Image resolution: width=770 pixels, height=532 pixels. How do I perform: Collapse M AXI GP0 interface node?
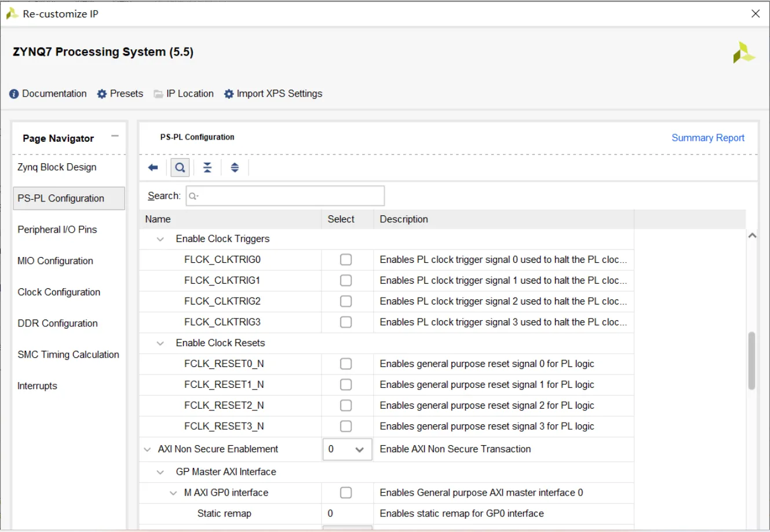pos(173,493)
